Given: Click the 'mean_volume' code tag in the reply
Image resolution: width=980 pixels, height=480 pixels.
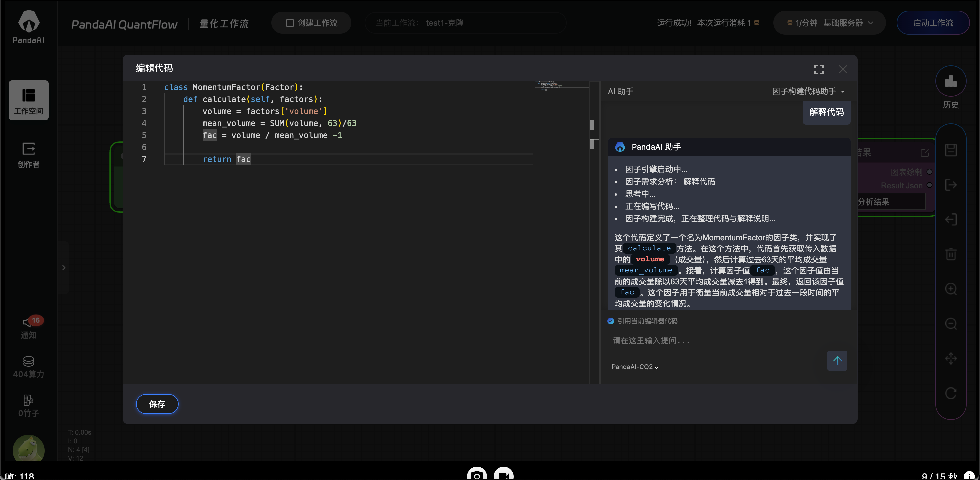Looking at the screenshot, I should (646, 270).
